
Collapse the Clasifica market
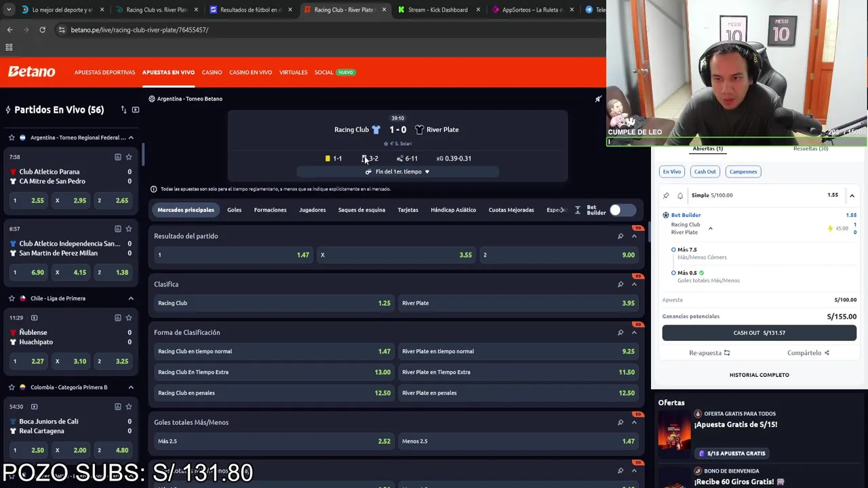pyautogui.click(x=634, y=284)
